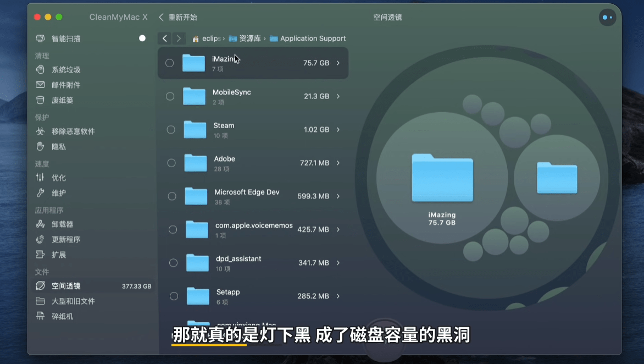
Task: Check the com.apple.voicememos selection circle
Action: click(173, 229)
